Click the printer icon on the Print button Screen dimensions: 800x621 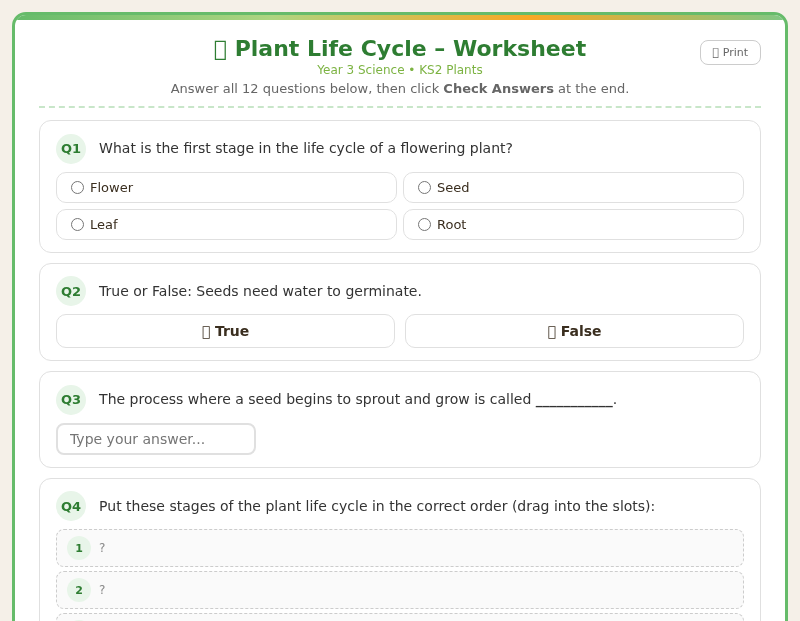[x=716, y=52]
